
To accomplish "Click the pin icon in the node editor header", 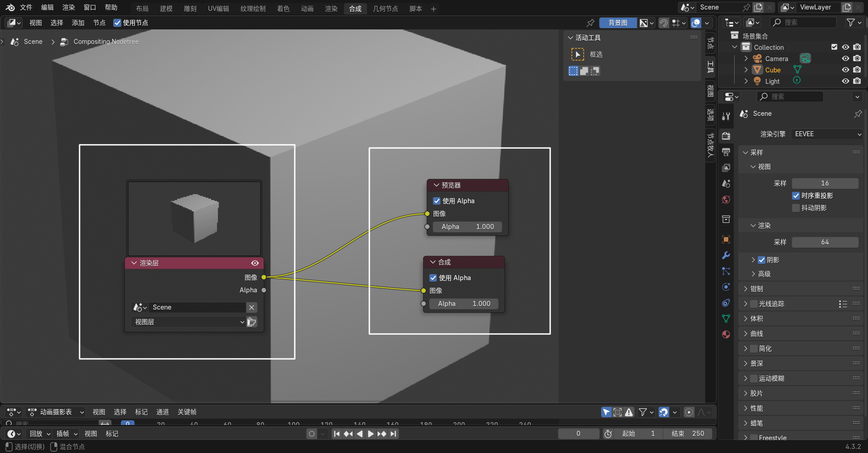I will click(590, 23).
